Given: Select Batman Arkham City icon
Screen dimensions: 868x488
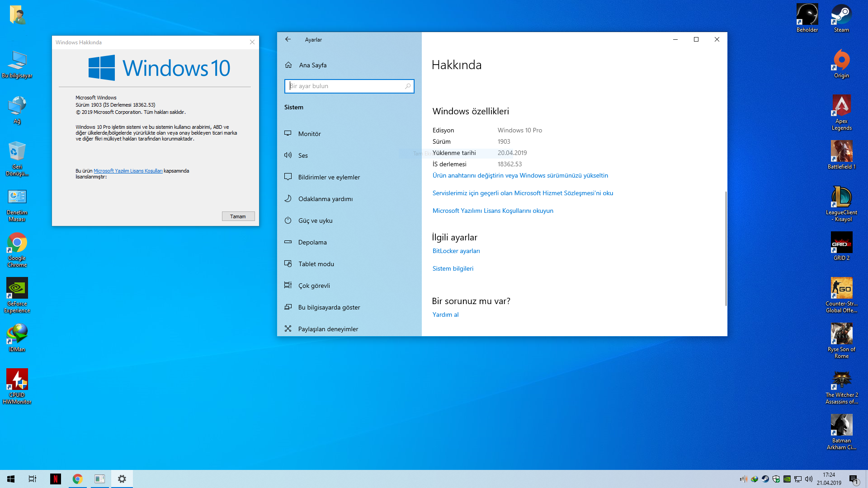Looking at the screenshot, I should pos(841,432).
